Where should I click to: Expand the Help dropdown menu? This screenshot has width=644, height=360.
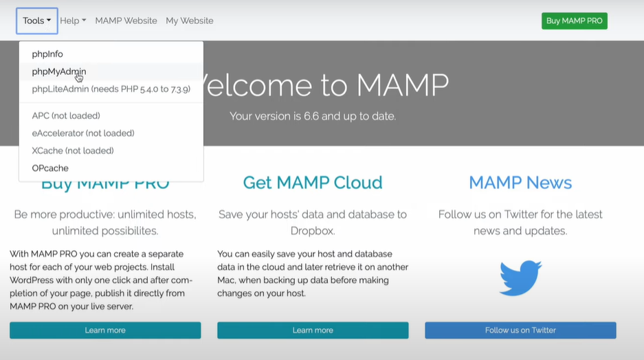73,21
